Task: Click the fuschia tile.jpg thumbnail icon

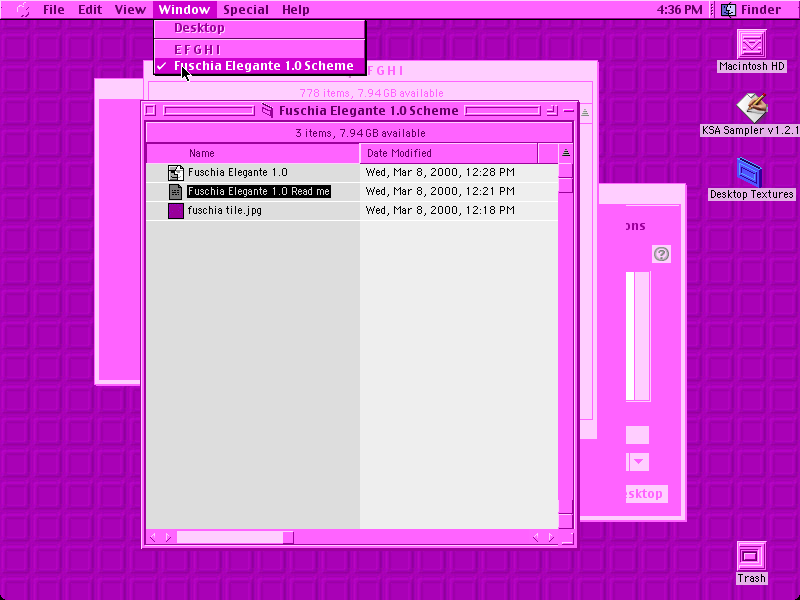Action: [176, 211]
